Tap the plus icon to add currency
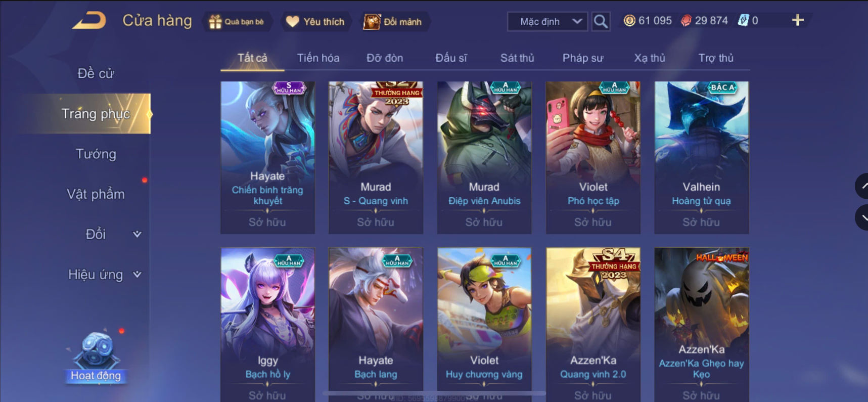Viewport: 868px width, 402px height. pyautogui.click(x=798, y=20)
